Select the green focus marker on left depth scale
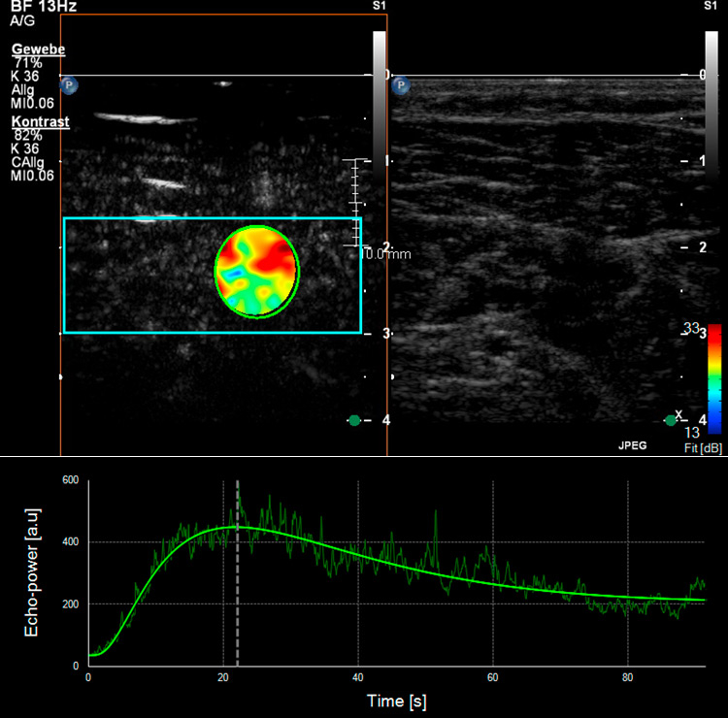728x718 pixels. pyautogui.click(x=354, y=420)
